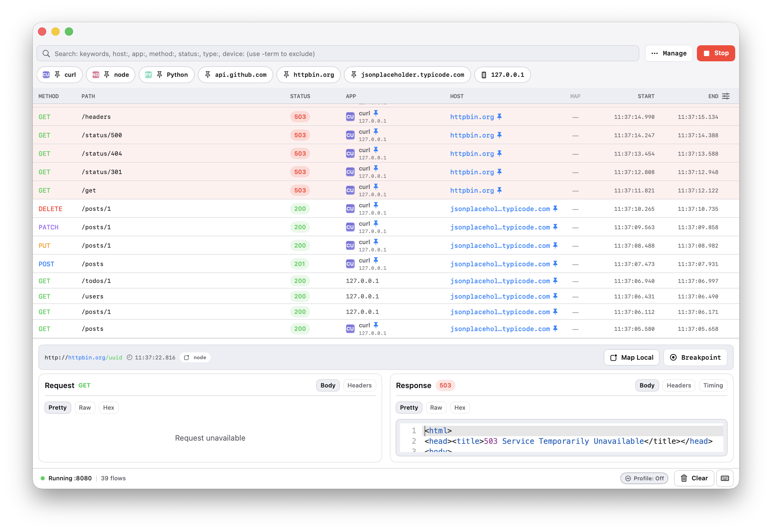Click curl app icon in GET /posts bottom row
The image size is (772, 532).
click(x=350, y=329)
